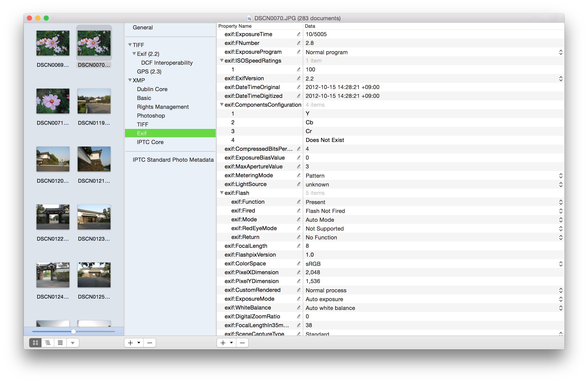Switch to outline list view
The image size is (588, 383).
[48, 343]
